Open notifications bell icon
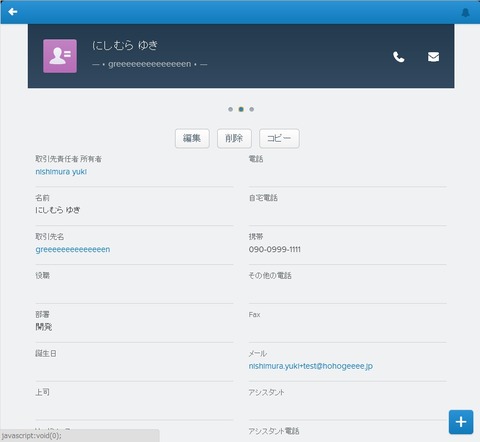Screen dimensions: 480x442 point(466,13)
